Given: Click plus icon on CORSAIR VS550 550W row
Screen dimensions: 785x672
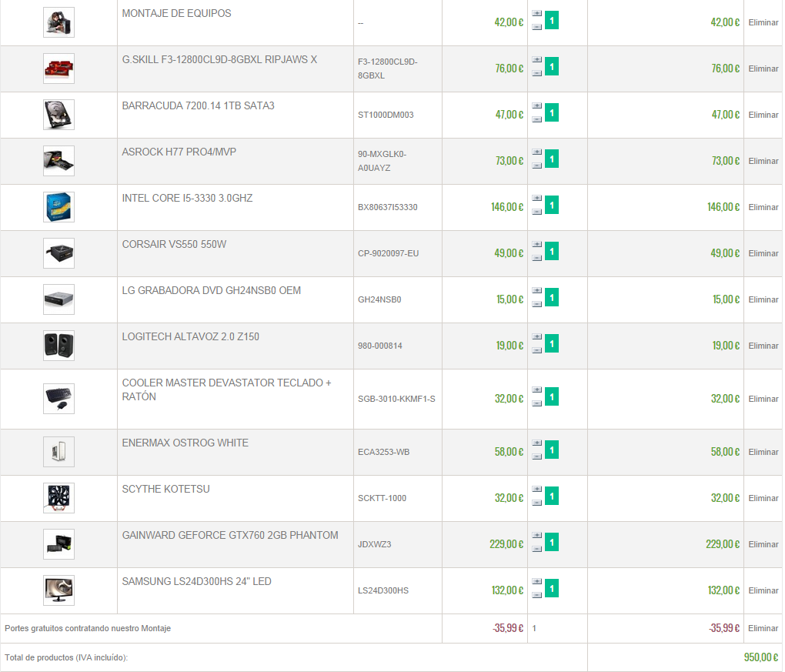Looking at the screenshot, I should click(536, 244).
